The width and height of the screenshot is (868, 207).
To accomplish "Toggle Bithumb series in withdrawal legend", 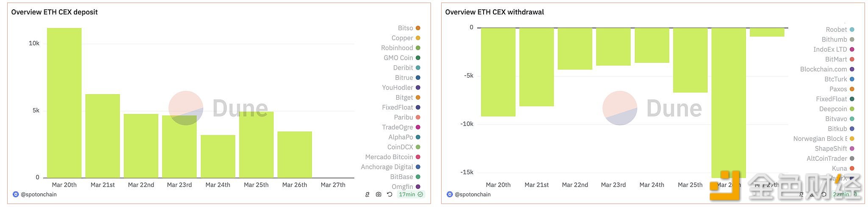I will (834, 39).
